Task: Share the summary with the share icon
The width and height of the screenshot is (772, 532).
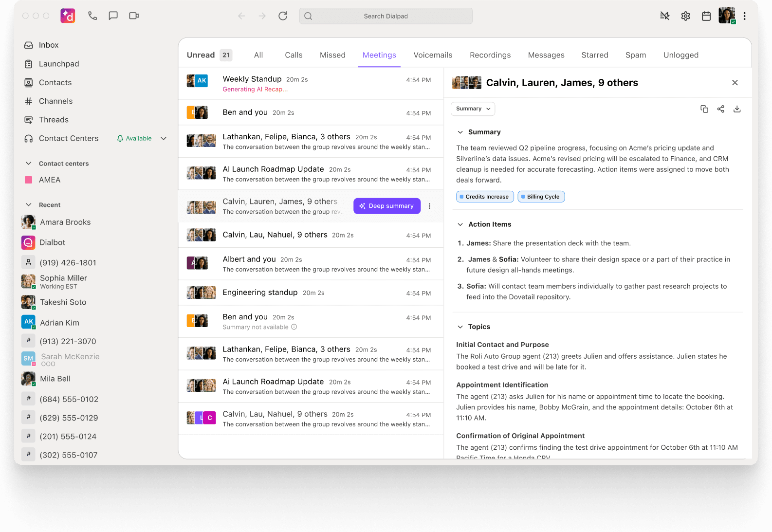Action: pos(721,109)
